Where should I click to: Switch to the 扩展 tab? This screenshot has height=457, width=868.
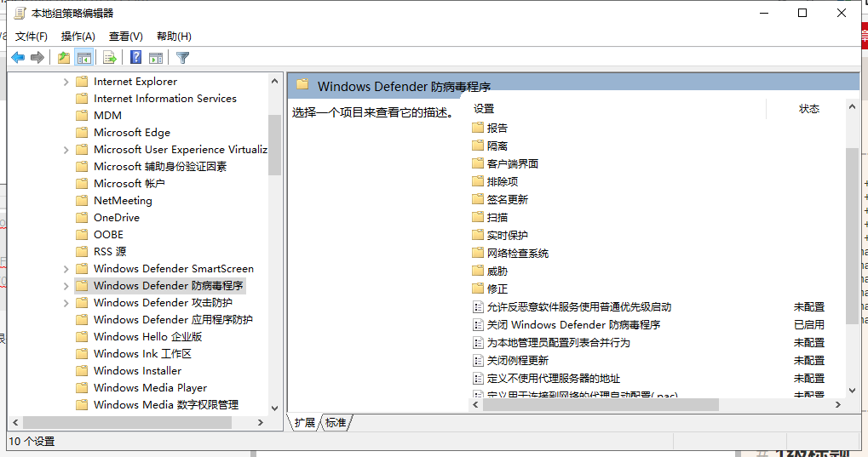pos(304,423)
